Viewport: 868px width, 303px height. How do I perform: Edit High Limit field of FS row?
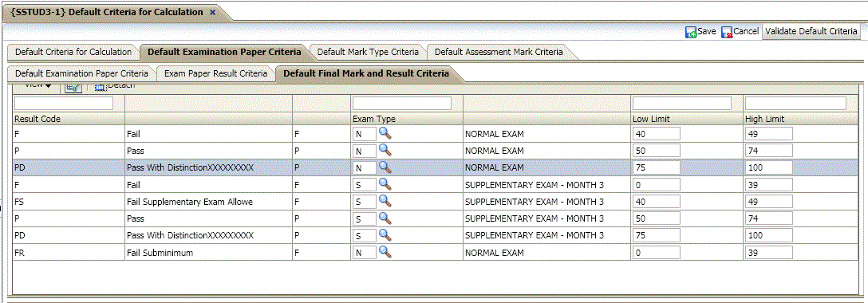769,202
